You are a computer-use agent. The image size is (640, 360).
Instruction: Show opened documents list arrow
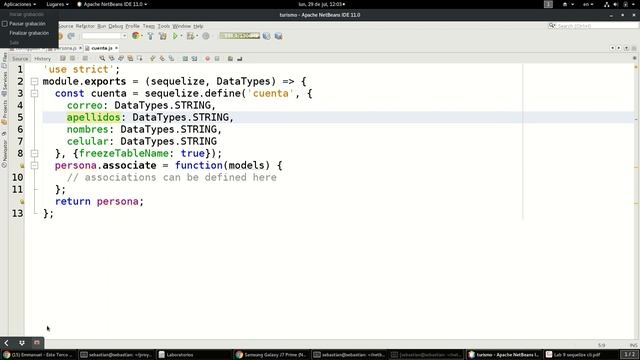click(x=626, y=48)
